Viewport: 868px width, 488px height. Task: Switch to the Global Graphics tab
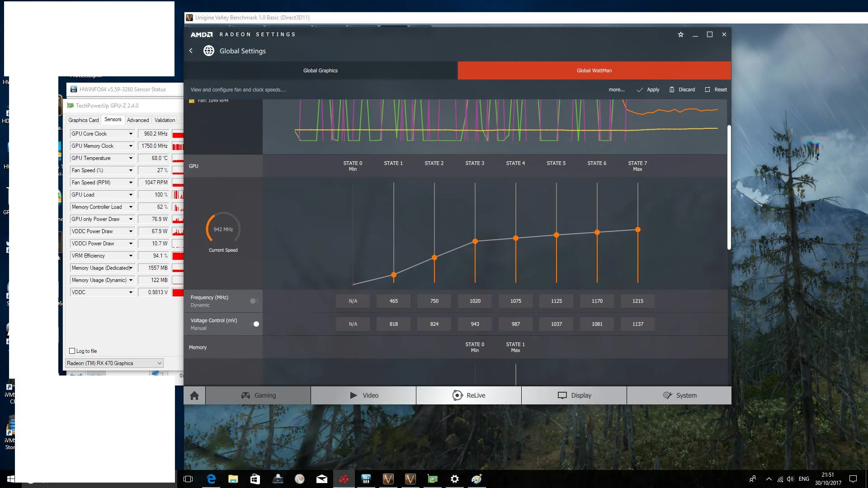pyautogui.click(x=321, y=70)
